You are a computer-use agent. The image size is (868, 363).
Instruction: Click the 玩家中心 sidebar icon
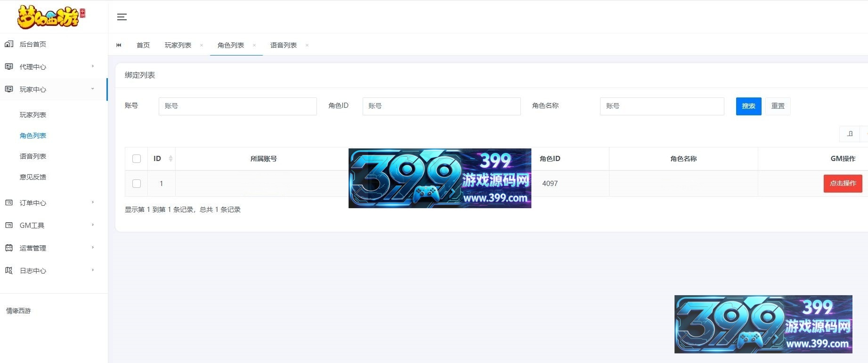tap(9, 89)
